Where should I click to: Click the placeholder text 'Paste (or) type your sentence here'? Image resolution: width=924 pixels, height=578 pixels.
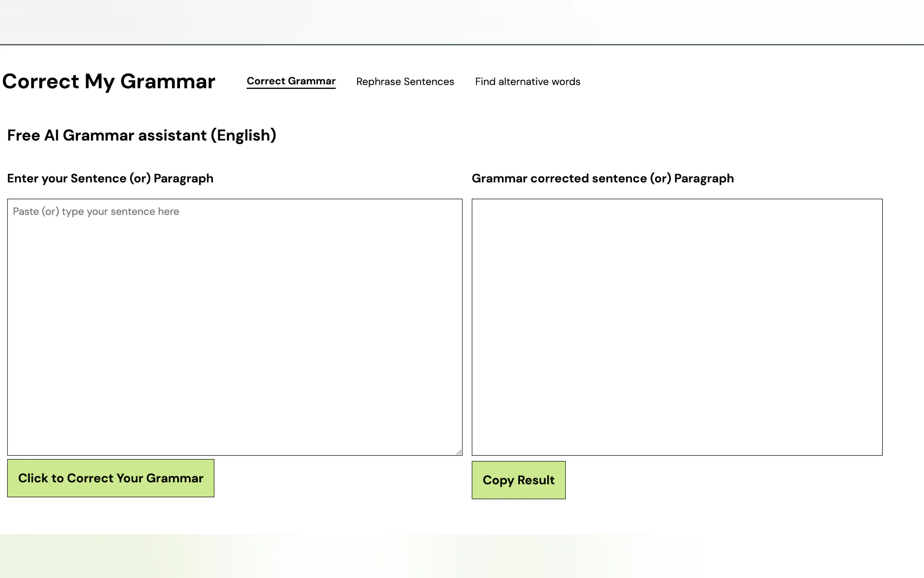pos(96,211)
